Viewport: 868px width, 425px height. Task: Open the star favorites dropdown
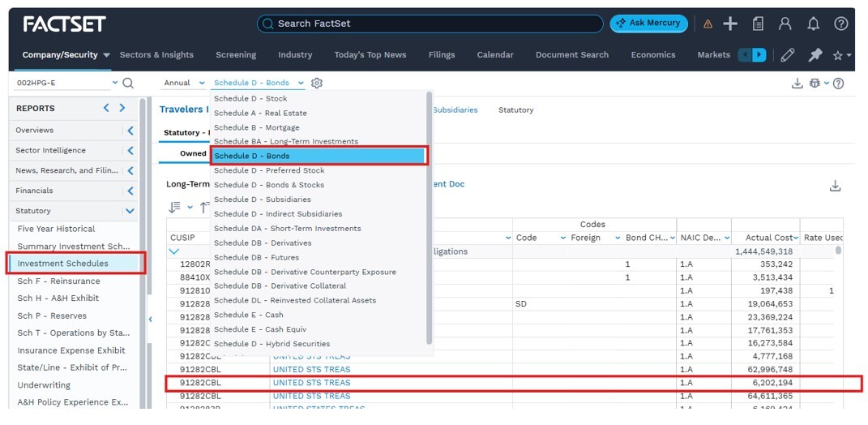(842, 55)
